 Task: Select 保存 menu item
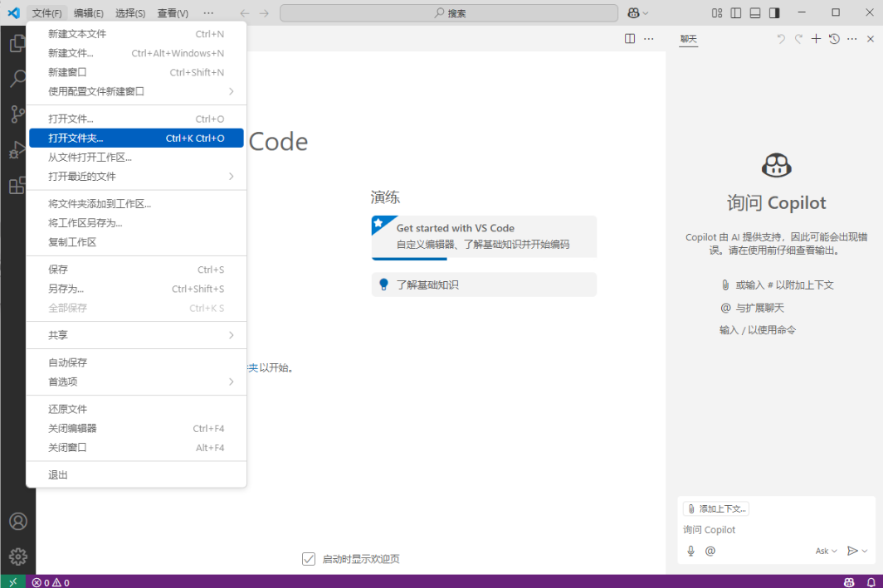coord(136,270)
